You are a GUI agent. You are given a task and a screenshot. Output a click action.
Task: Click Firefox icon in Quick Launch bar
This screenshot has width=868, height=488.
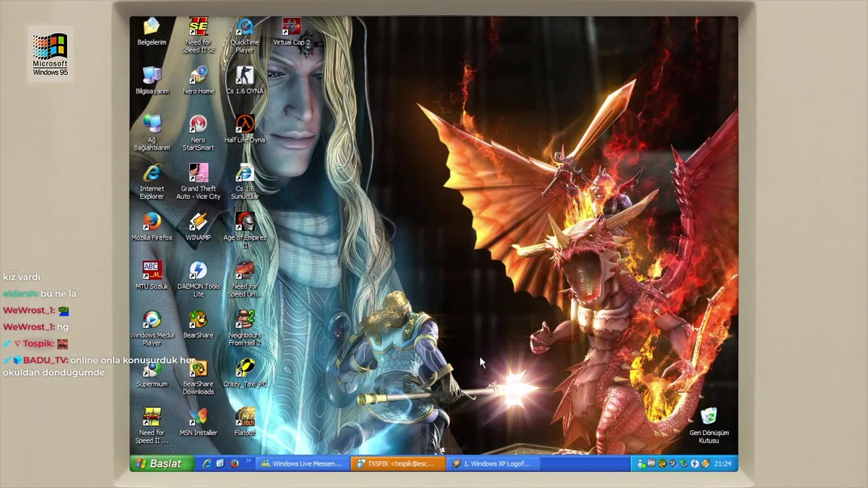234,464
